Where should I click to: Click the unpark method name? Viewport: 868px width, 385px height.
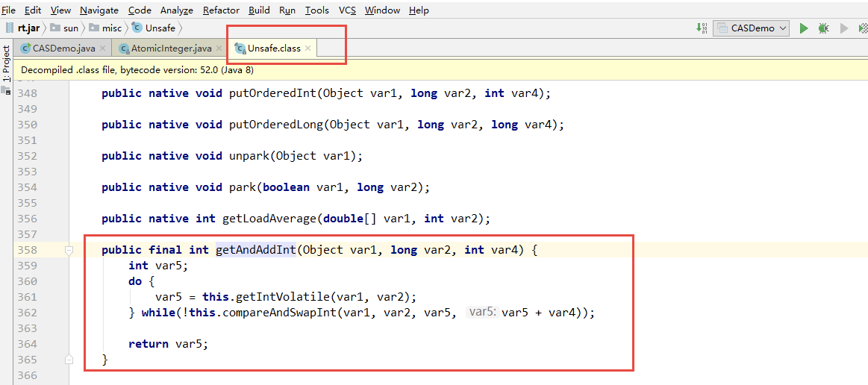pyautogui.click(x=249, y=156)
